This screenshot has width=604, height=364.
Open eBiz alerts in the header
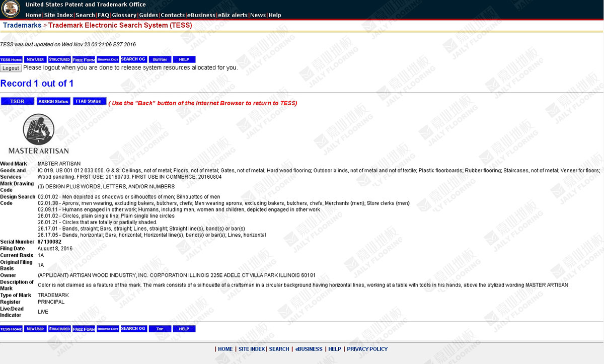(233, 15)
